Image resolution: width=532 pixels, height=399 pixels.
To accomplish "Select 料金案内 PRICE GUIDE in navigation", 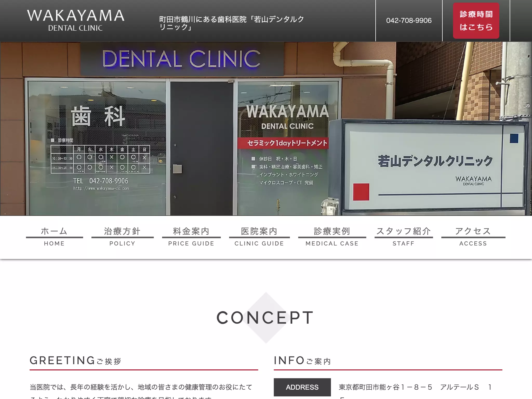I will tap(191, 237).
